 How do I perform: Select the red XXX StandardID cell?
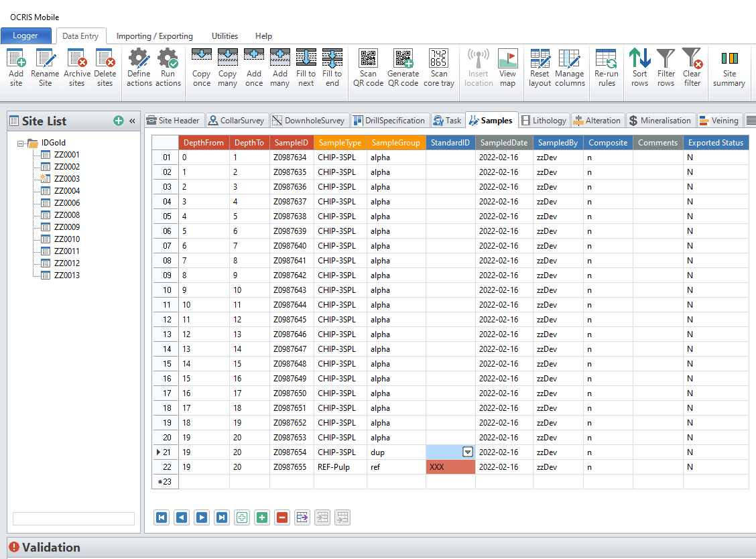click(450, 467)
